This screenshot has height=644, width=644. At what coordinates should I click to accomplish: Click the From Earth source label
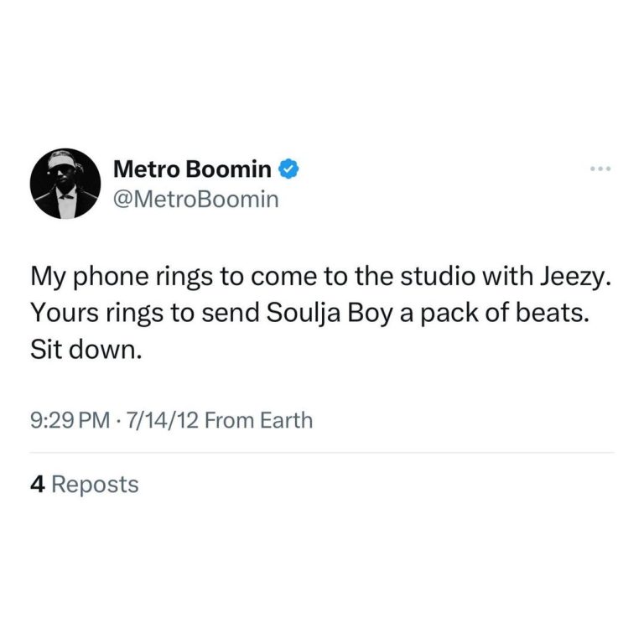[x=258, y=419]
